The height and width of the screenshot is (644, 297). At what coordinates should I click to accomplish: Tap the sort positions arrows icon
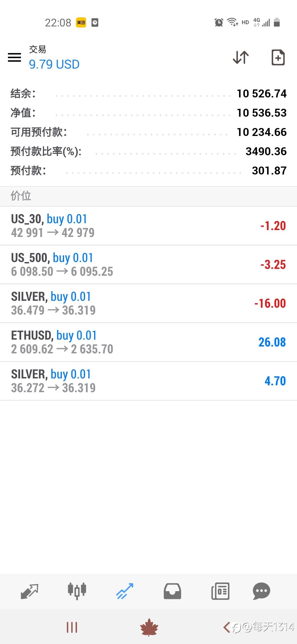[241, 58]
